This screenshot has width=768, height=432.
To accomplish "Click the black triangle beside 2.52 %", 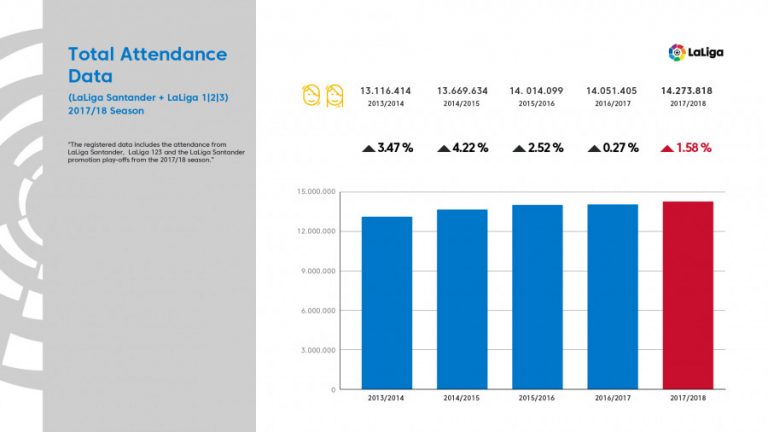I will pyautogui.click(x=519, y=148).
